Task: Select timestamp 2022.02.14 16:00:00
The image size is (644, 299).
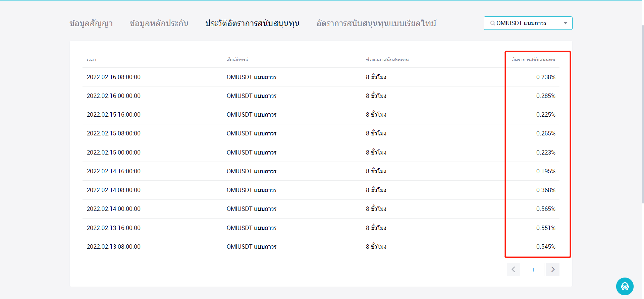Action: coord(114,171)
